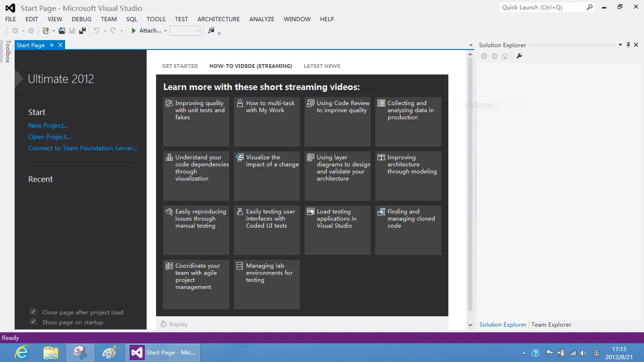The height and width of the screenshot is (362, 644).
Task: Toggle Show page on startup checkbox
Action: tap(33, 322)
